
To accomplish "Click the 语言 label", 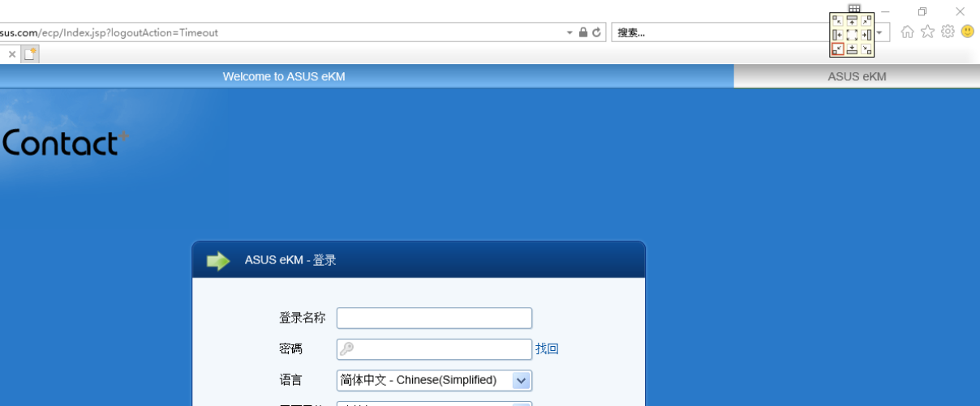I will point(290,379).
